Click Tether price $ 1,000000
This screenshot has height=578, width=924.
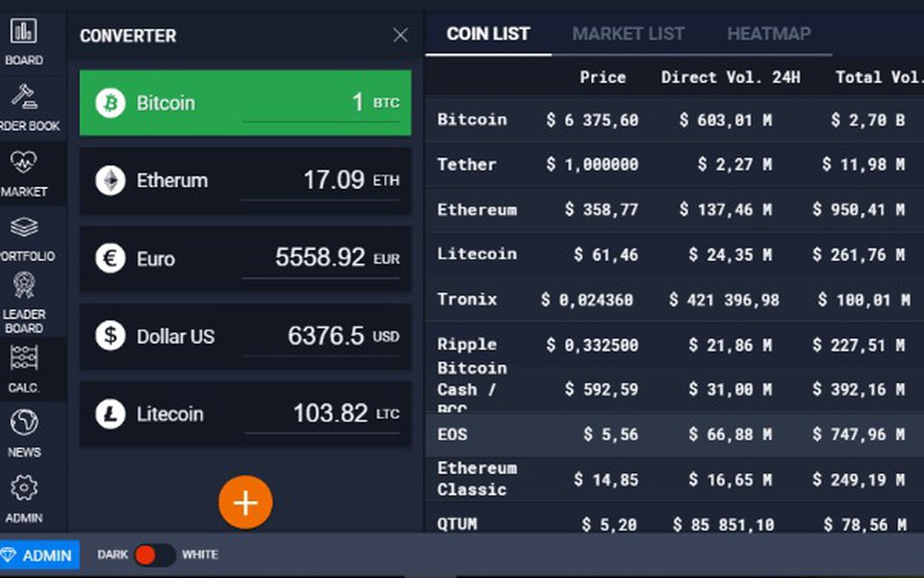click(592, 165)
